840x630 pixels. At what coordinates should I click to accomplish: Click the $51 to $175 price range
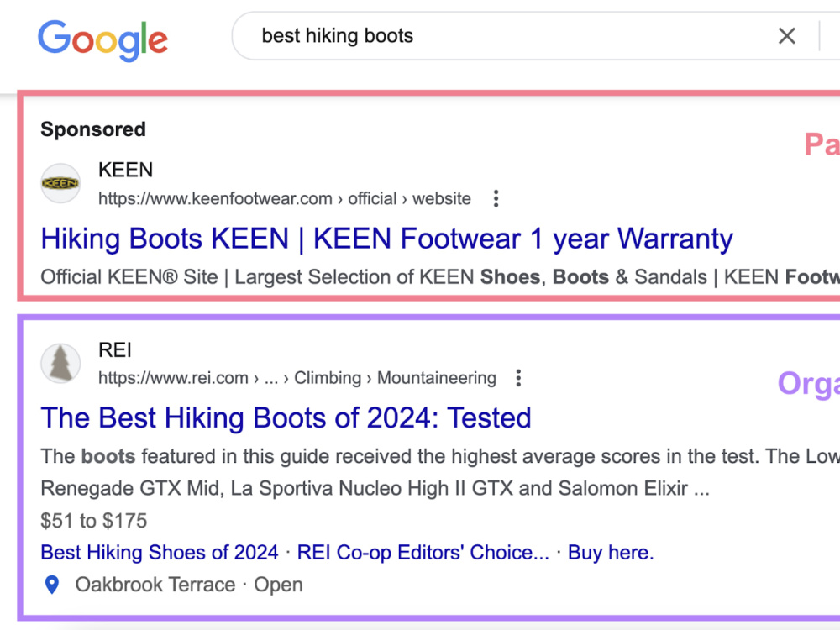94,521
